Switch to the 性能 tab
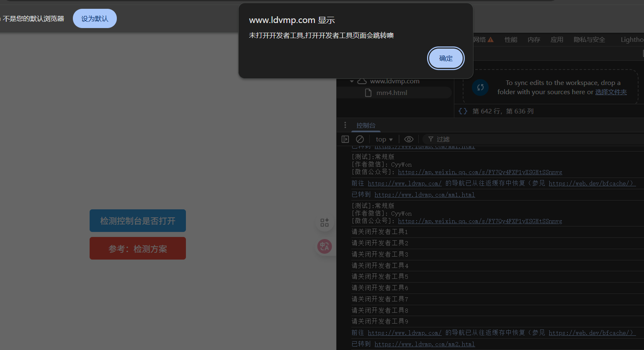 click(x=511, y=40)
